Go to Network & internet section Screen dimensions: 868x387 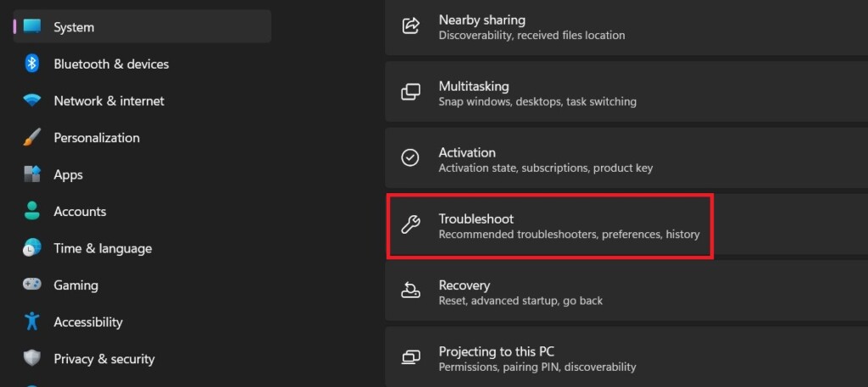click(x=108, y=101)
